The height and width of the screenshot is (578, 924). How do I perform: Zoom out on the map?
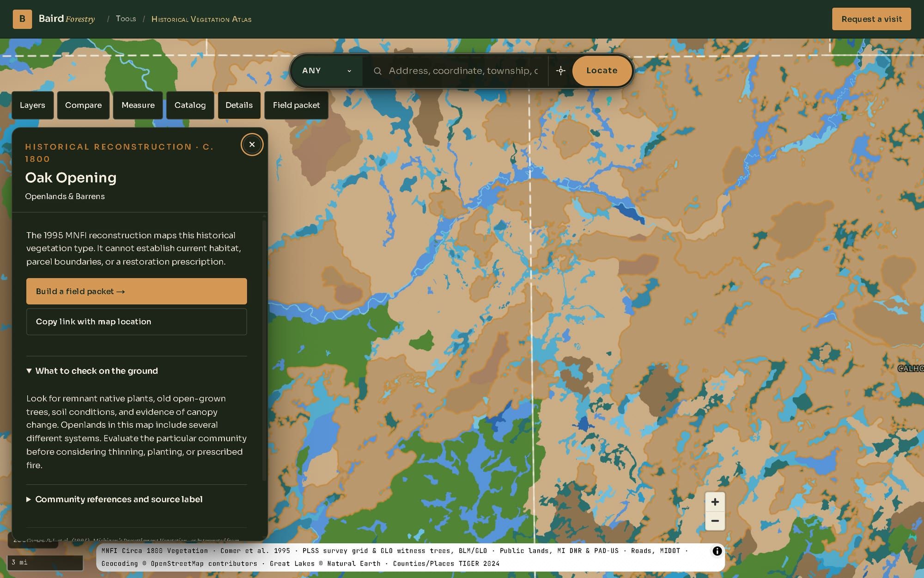[715, 521]
